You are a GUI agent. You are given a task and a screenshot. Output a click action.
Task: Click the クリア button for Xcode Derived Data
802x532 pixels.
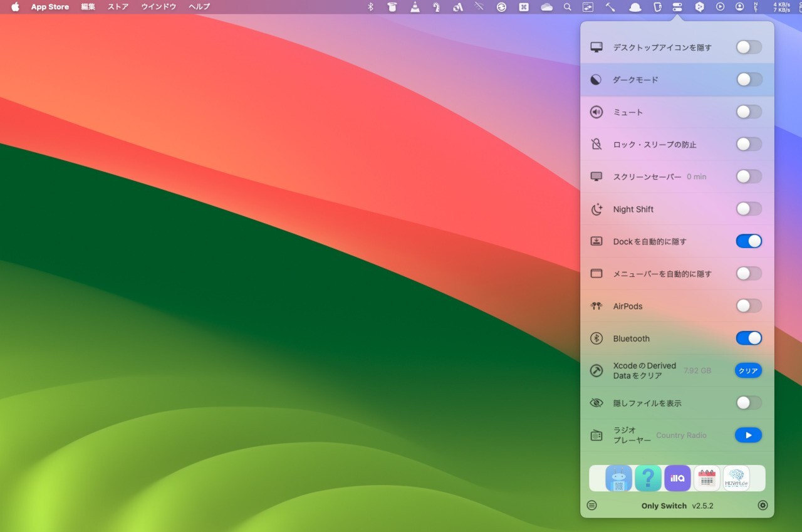[x=748, y=371]
